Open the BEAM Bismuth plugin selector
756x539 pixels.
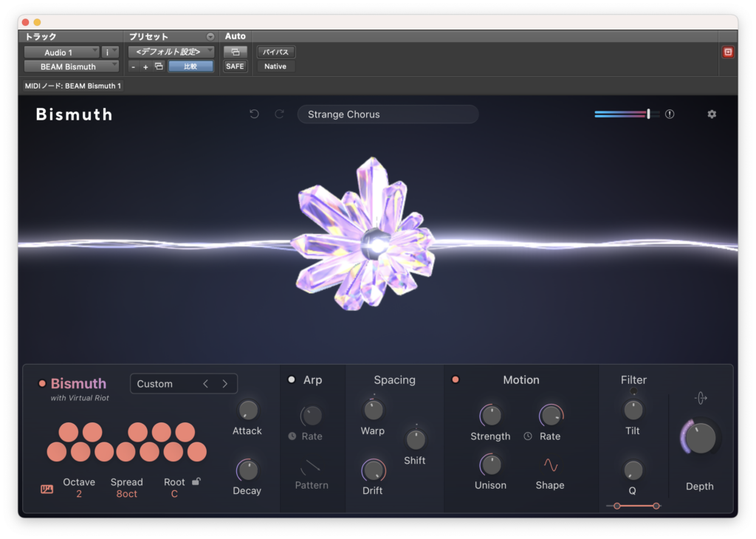tap(72, 66)
